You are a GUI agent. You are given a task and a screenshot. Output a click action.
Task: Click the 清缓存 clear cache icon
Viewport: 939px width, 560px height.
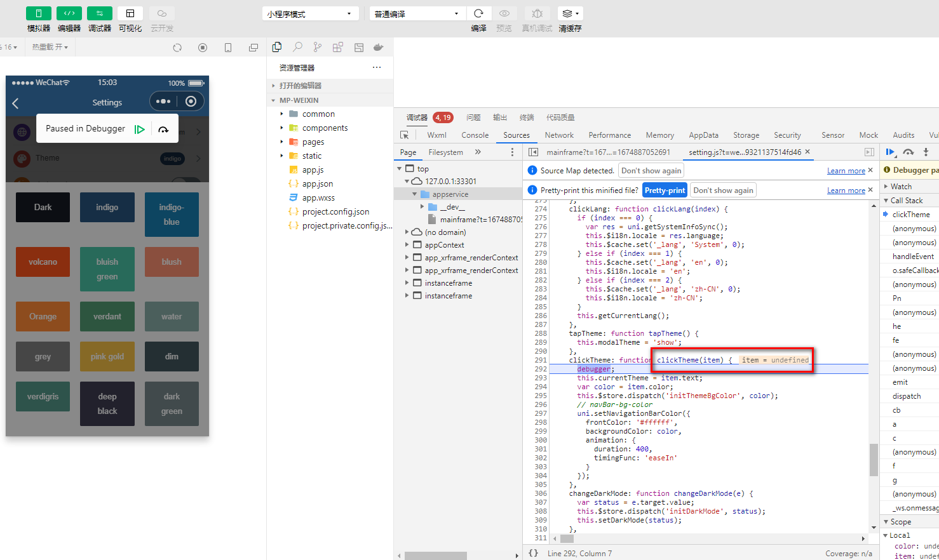point(570,13)
